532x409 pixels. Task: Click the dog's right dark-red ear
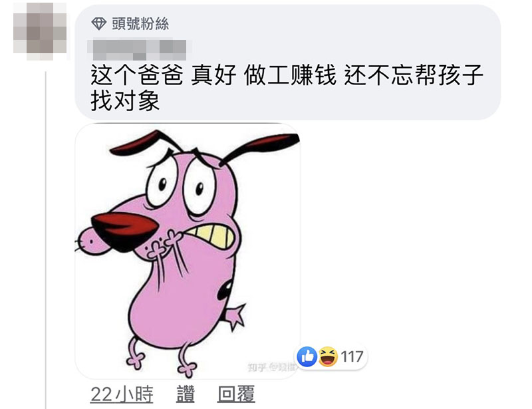pyautogui.click(x=261, y=146)
